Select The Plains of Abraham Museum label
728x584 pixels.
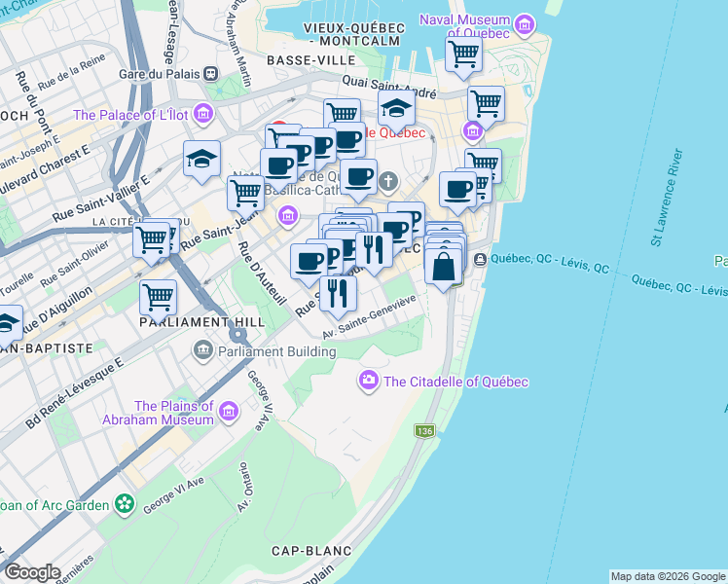click(158, 413)
